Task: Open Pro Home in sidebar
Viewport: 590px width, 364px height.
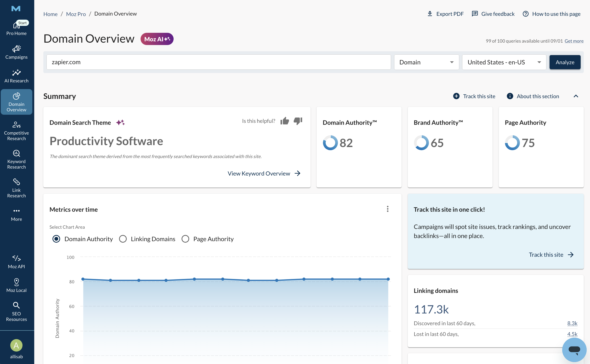Action: pos(16,28)
